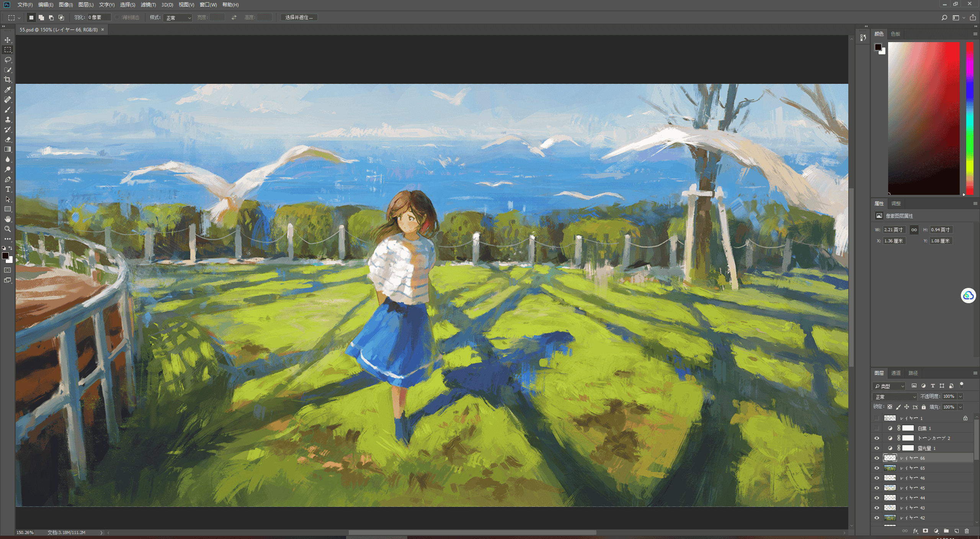
Task: Select the Eraser tool
Action: coord(8,139)
